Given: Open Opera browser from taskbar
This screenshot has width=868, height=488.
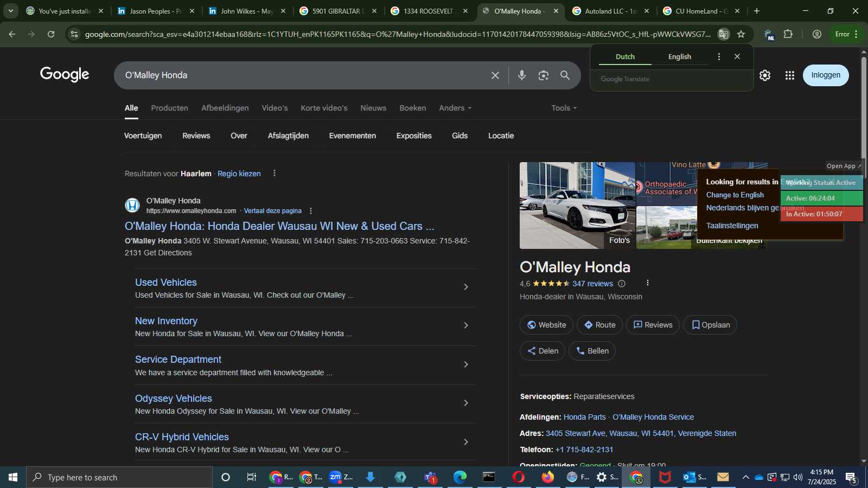Looking at the screenshot, I should tap(518, 477).
